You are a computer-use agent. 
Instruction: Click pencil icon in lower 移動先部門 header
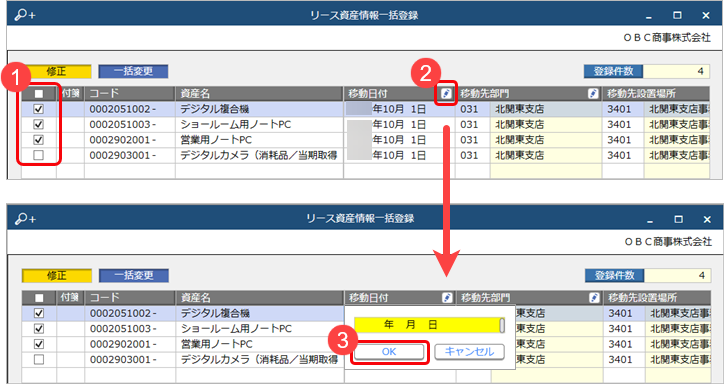[594, 298]
